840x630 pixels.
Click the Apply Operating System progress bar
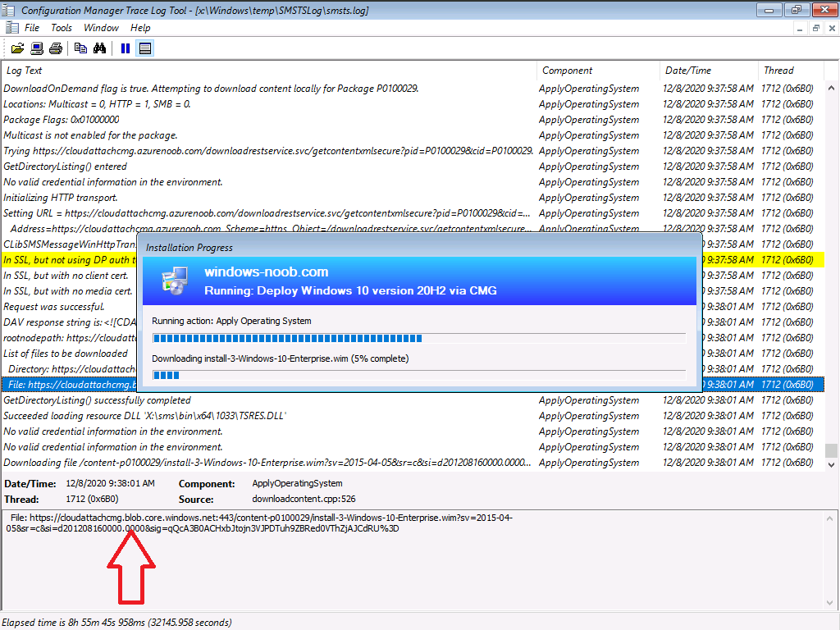click(419, 338)
